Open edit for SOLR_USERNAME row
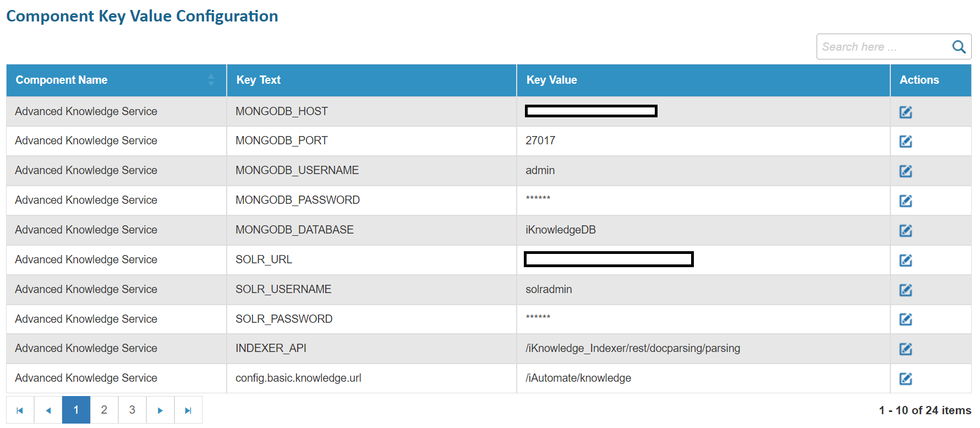This screenshot has width=980, height=428. (x=905, y=290)
